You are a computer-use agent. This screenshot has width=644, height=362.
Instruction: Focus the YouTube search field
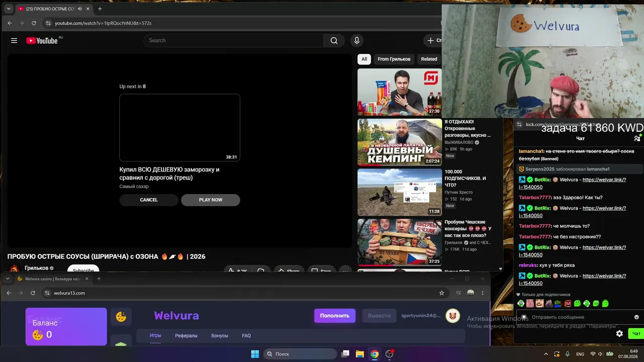(x=233, y=41)
